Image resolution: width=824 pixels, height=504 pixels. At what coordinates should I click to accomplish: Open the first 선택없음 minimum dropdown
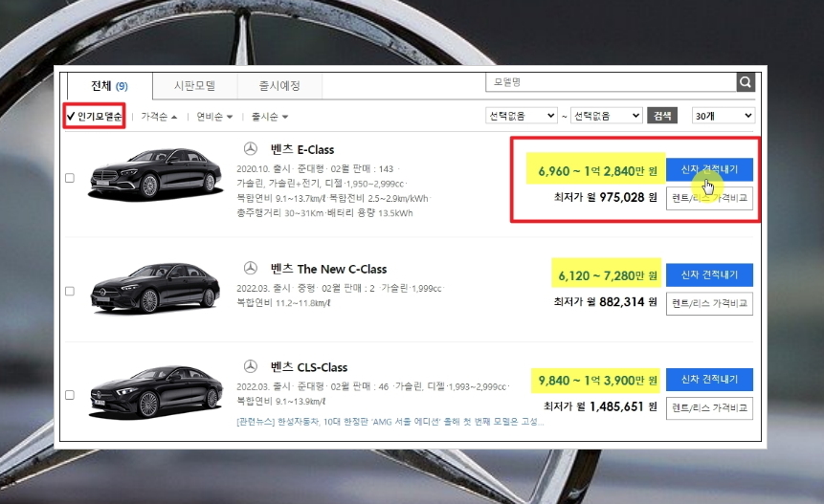[521, 116]
